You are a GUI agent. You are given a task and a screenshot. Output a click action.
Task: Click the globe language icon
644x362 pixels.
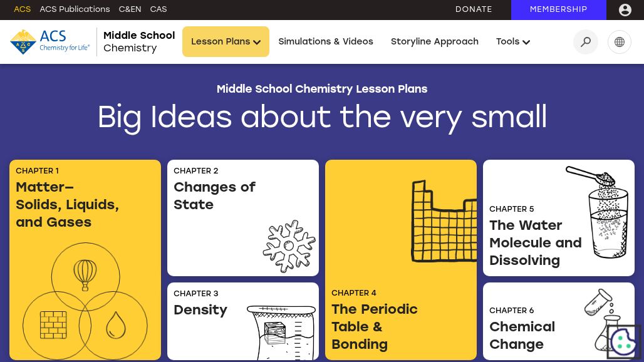620,42
